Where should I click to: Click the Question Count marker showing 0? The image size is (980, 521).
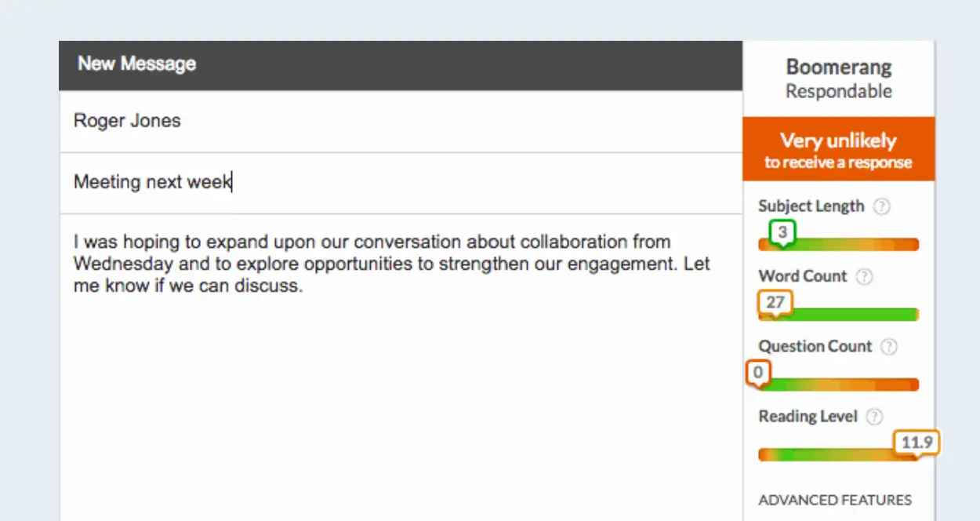[758, 372]
